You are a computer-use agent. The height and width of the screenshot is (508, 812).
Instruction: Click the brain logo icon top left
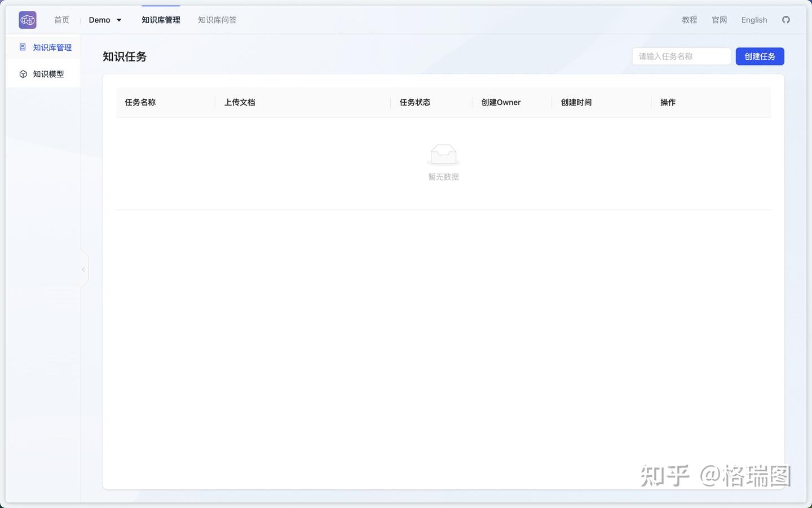(27, 19)
